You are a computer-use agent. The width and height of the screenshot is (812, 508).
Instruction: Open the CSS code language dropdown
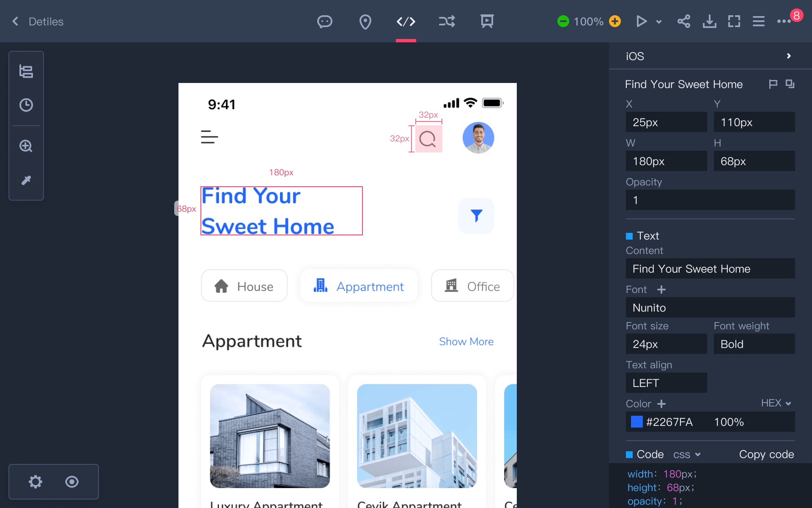687,455
